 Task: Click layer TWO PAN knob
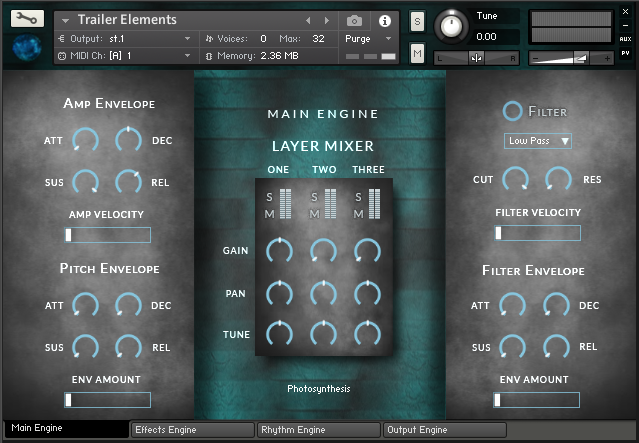pyautogui.click(x=324, y=293)
